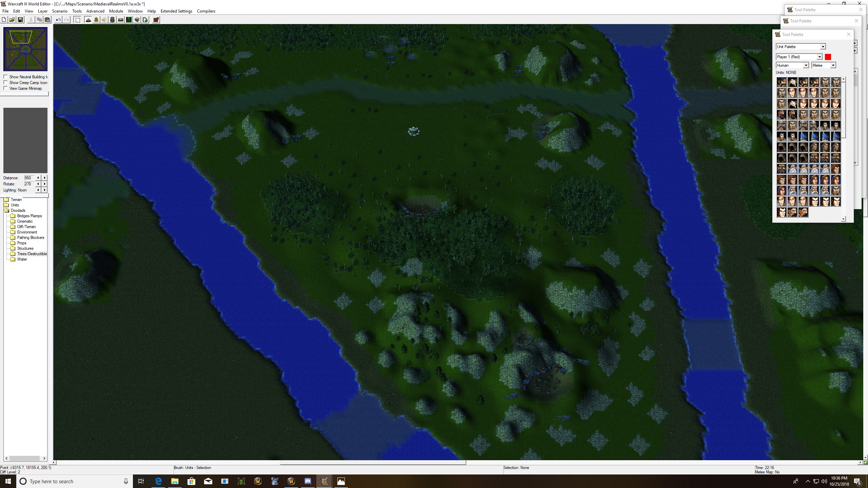
Task: Click the Save floppy disk icon
Action: [20, 20]
